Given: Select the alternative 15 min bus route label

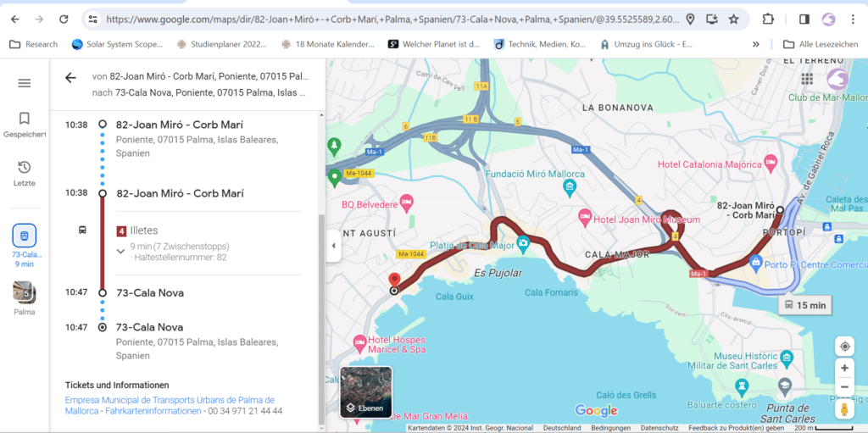Looking at the screenshot, I should tap(805, 305).
